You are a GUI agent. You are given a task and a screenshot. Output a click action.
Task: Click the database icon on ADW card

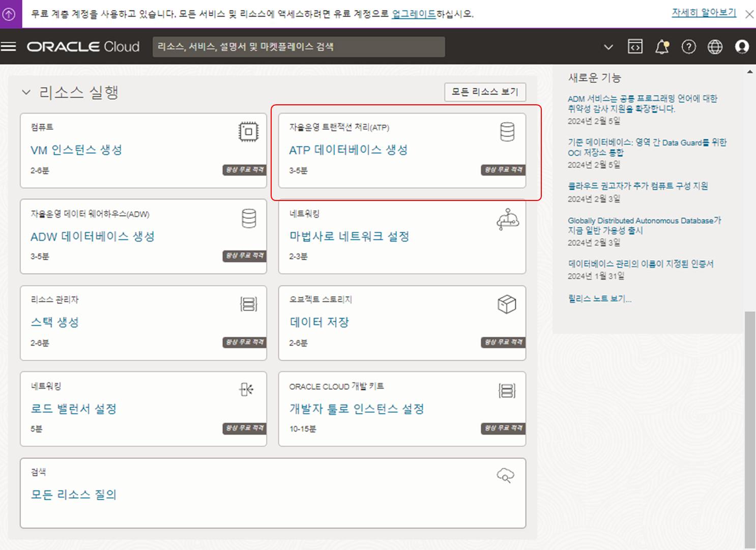point(249,218)
